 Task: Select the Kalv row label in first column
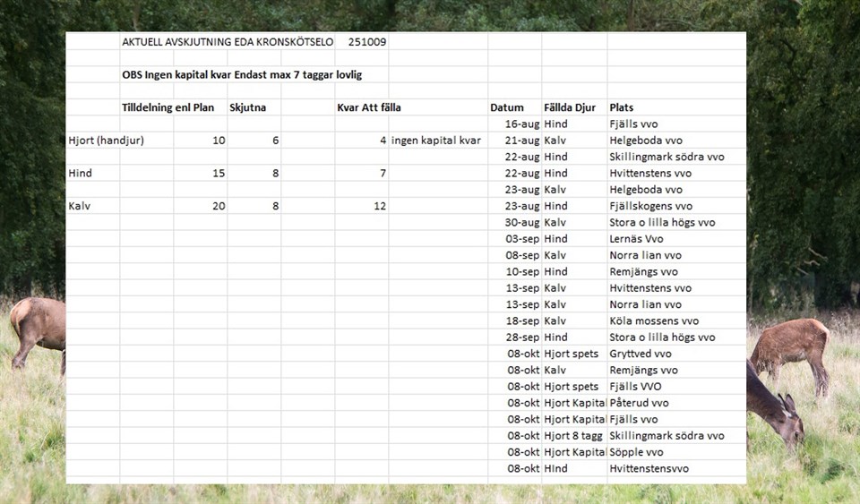pos(81,206)
